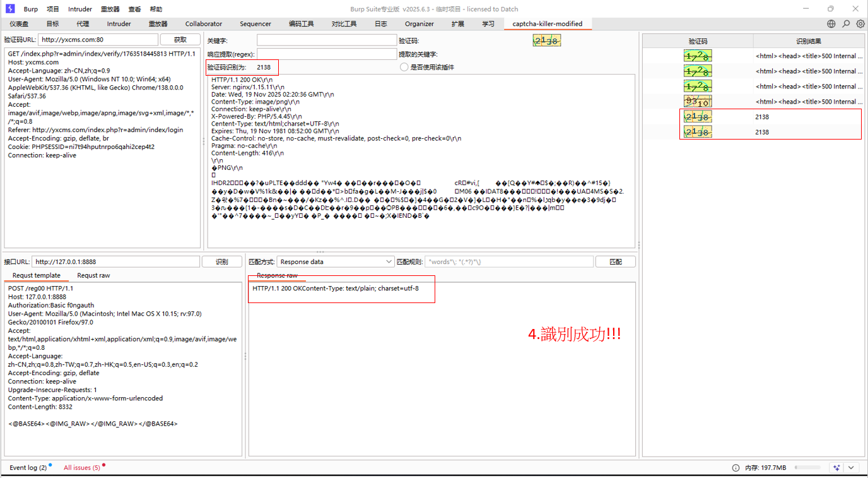Select the Response raw tab
The height and width of the screenshot is (478, 868).
pyautogui.click(x=277, y=275)
